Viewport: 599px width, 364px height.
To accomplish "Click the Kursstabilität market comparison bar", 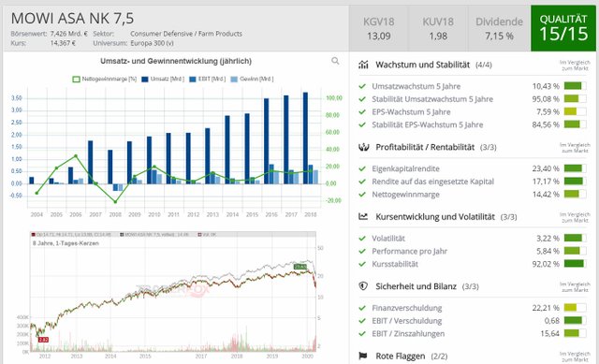I will (x=575, y=264).
